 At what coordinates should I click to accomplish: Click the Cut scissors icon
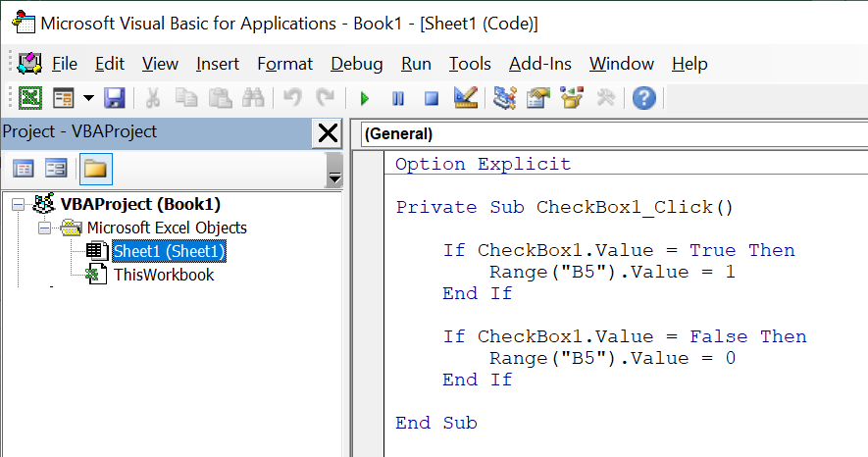click(x=153, y=98)
